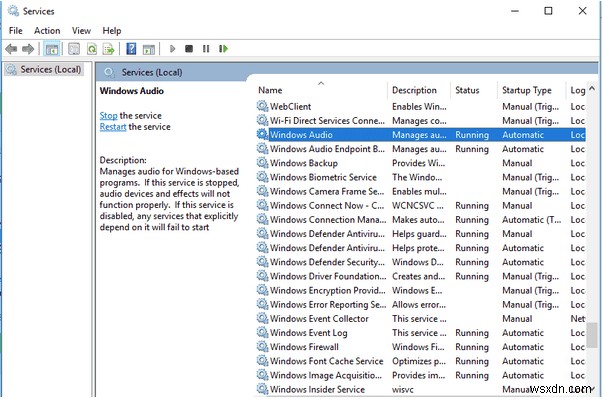The image size is (603, 399).
Task: Select Windows Camera Frame Server service
Action: click(421, 191)
